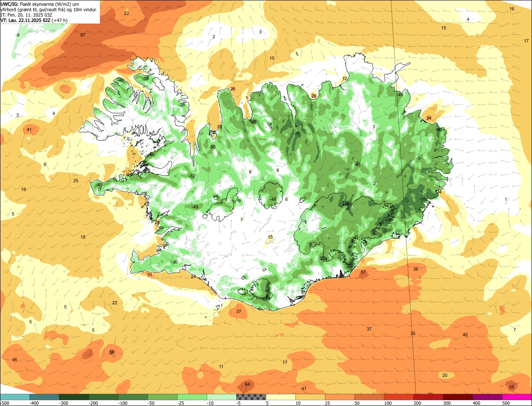
Task: Select the checkered -5 to 5 legend swatch
Action: click(x=251, y=397)
